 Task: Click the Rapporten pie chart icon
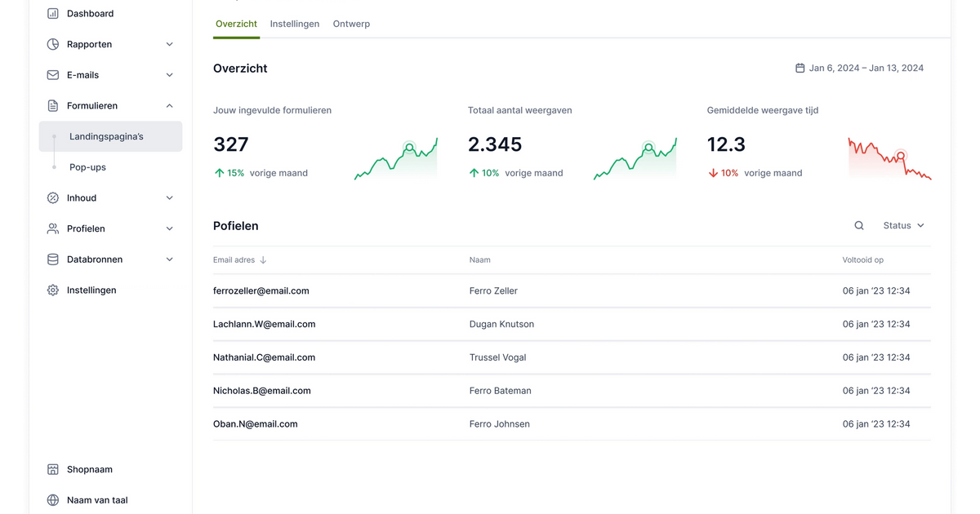click(x=53, y=44)
